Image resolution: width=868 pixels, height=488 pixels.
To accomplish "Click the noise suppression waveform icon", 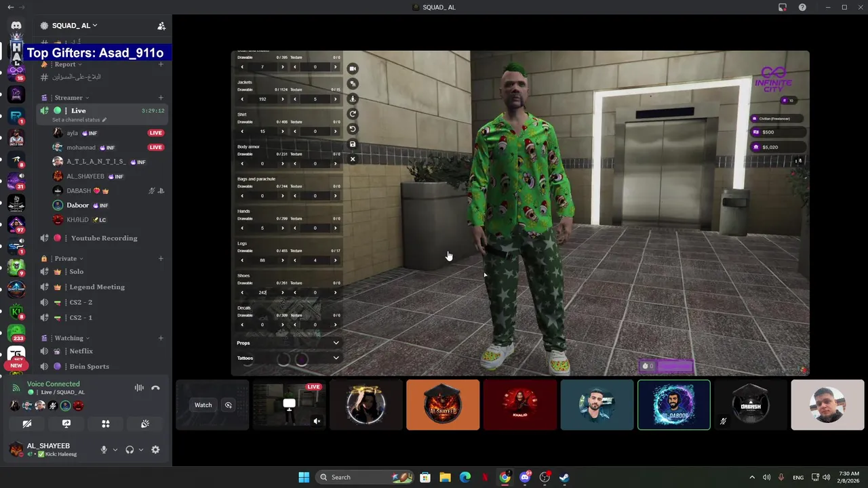I will pyautogui.click(x=139, y=388).
